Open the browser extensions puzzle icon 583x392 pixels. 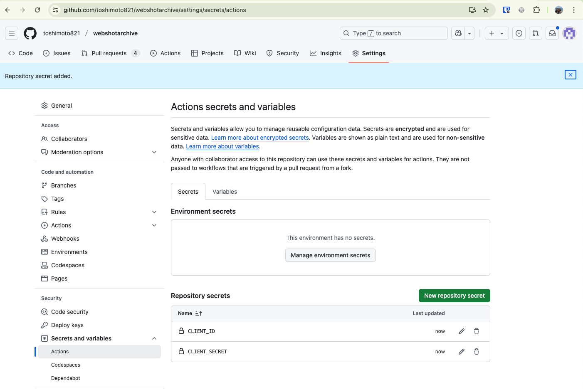536,10
